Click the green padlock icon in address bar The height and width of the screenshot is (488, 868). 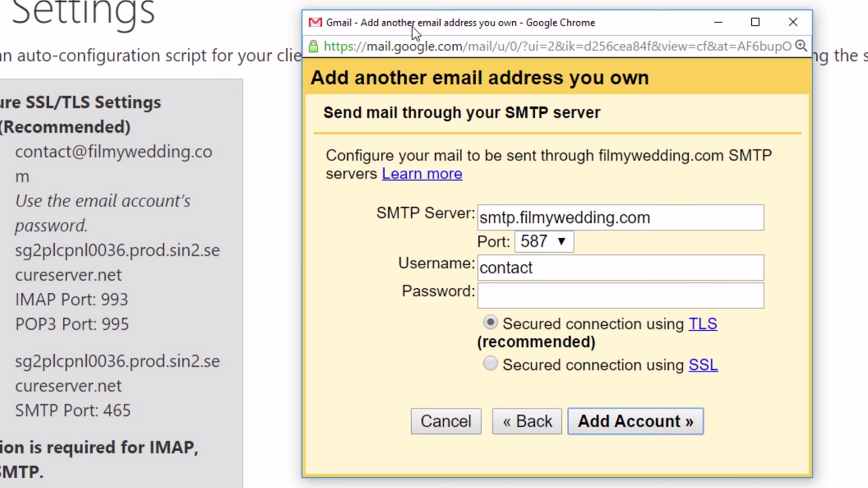click(314, 46)
